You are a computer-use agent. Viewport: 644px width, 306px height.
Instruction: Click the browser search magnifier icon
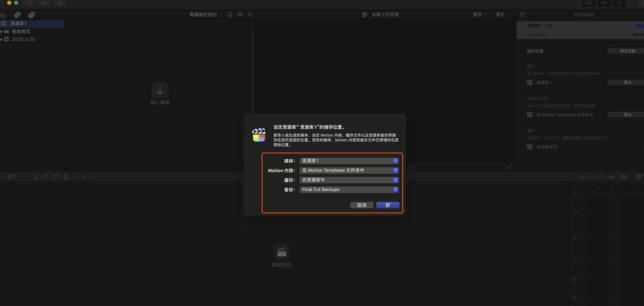(x=250, y=15)
